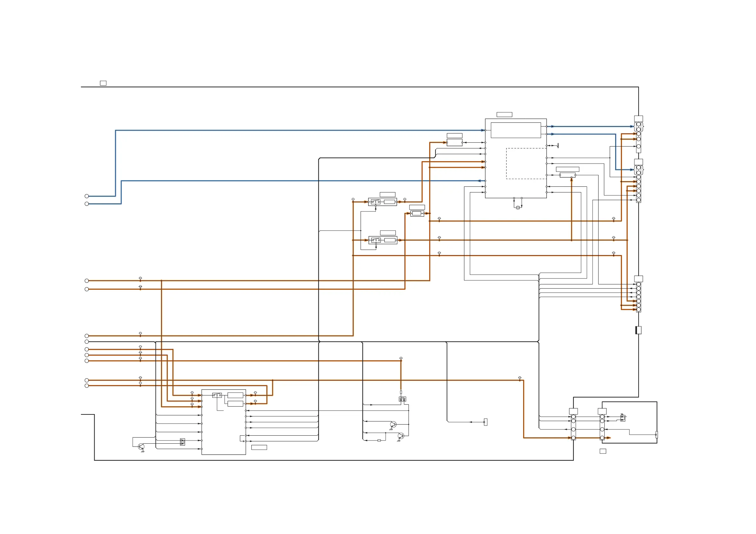Click the small box at top-left corner

tap(103, 83)
